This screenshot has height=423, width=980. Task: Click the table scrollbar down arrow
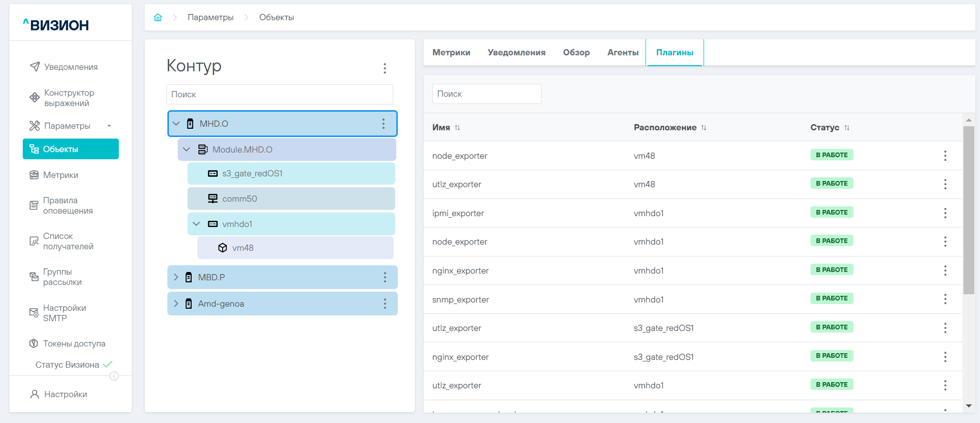(969, 406)
